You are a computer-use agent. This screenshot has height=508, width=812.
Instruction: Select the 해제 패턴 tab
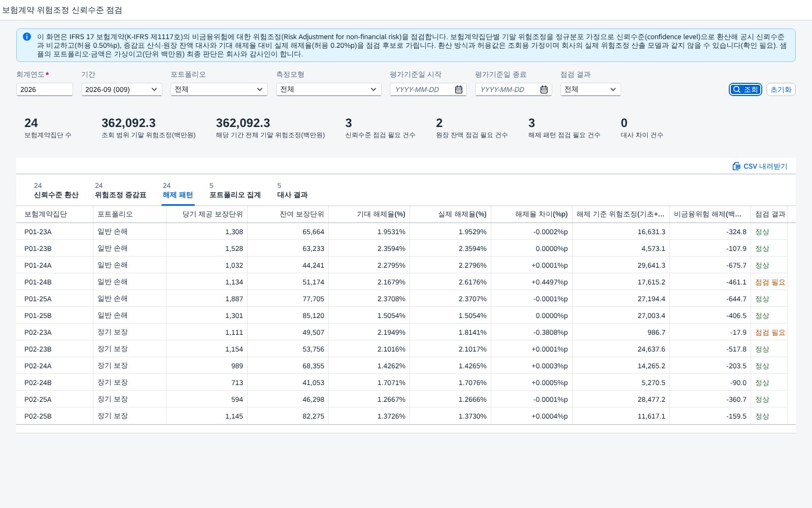pyautogui.click(x=178, y=190)
